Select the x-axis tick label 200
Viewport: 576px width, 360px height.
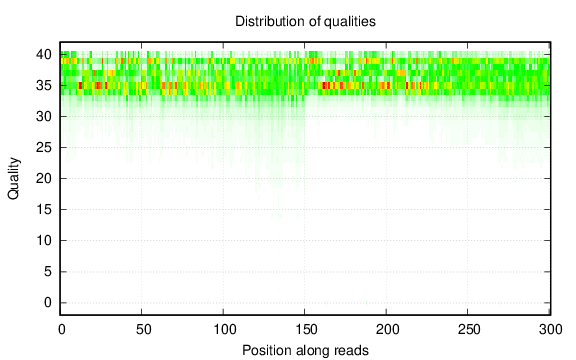click(388, 330)
